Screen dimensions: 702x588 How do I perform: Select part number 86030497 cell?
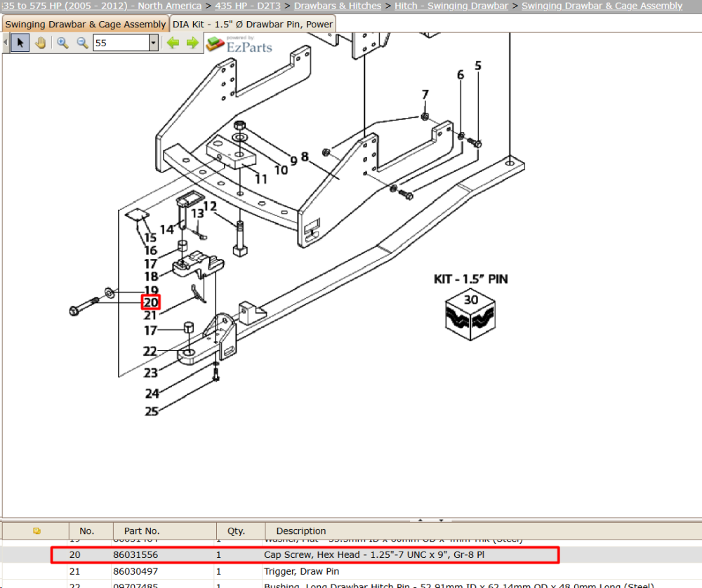(135, 571)
